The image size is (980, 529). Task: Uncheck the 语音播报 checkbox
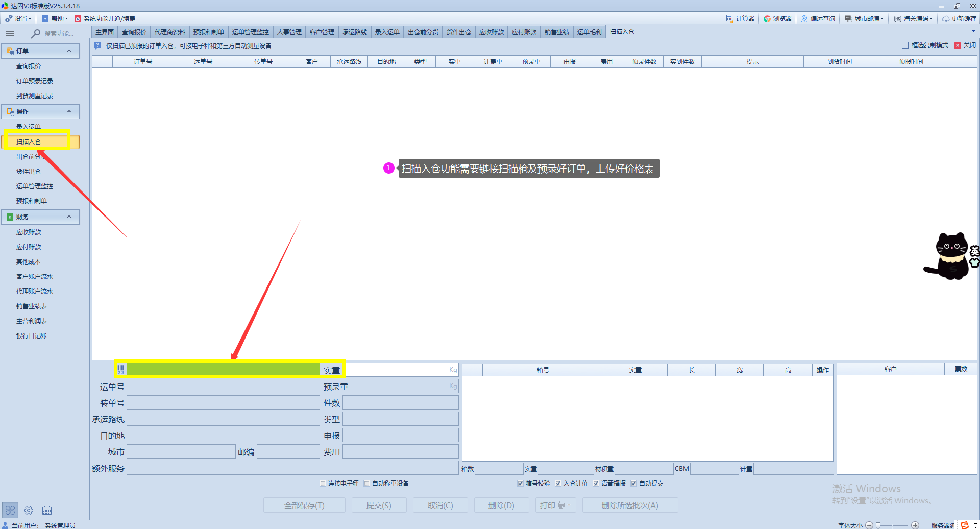596,484
